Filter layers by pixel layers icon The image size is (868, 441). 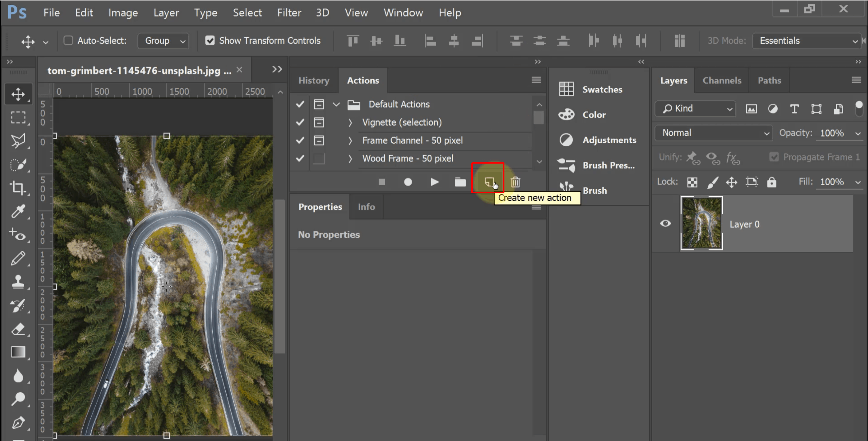coord(751,109)
